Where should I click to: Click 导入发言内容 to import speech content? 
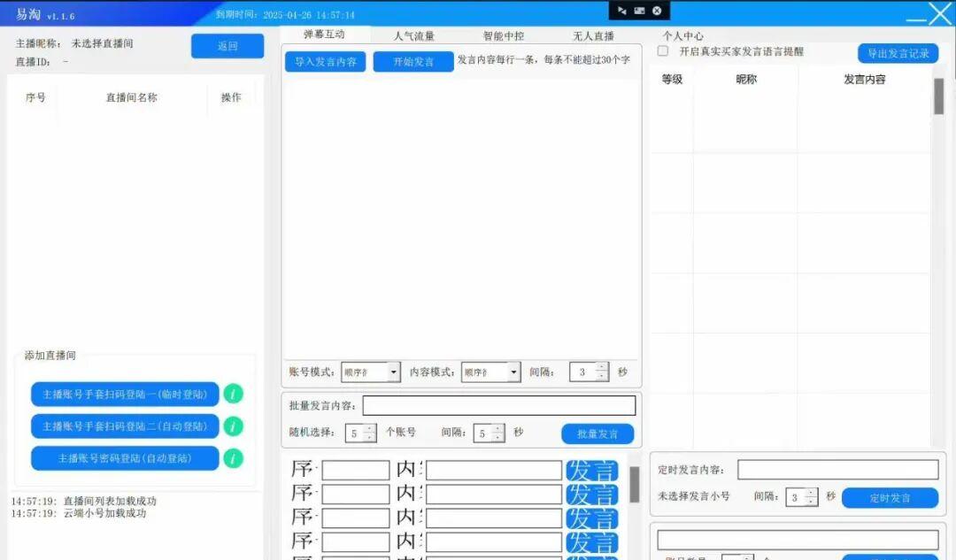(x=325, y=63)
